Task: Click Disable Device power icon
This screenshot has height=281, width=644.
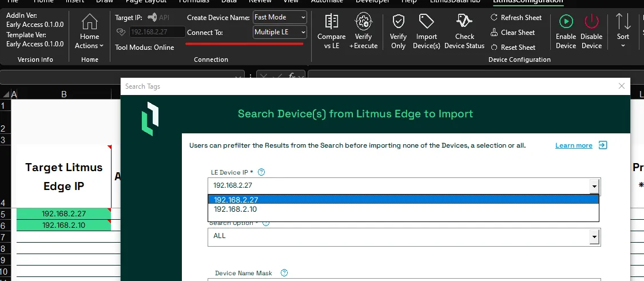Action: click(x=591, y=21)
